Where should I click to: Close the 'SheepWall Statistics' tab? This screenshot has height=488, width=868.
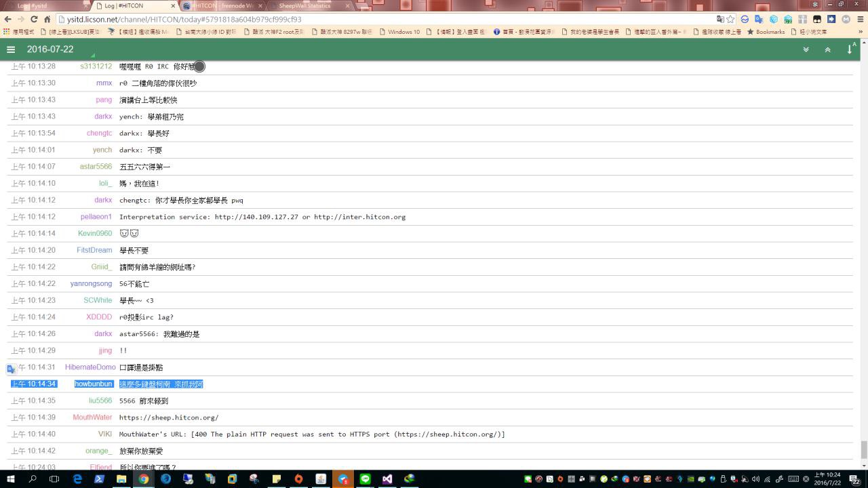[348, 6]
